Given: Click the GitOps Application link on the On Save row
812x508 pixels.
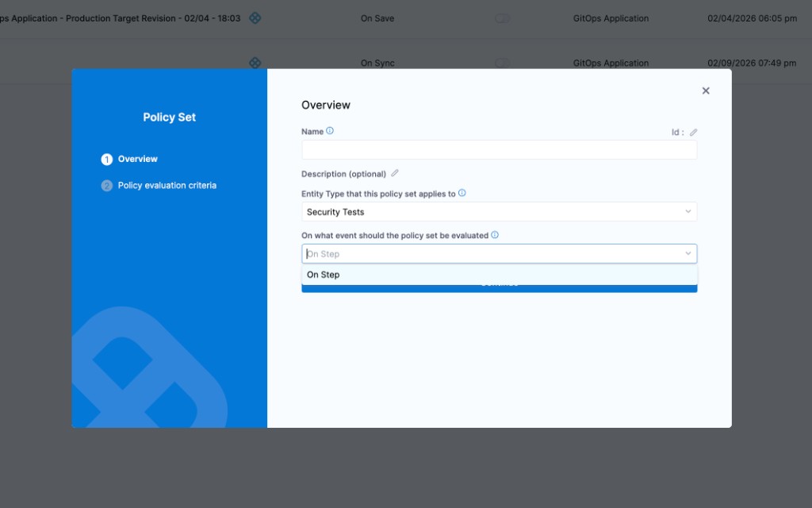Looking at the screenshot, I should coord(611,17).
